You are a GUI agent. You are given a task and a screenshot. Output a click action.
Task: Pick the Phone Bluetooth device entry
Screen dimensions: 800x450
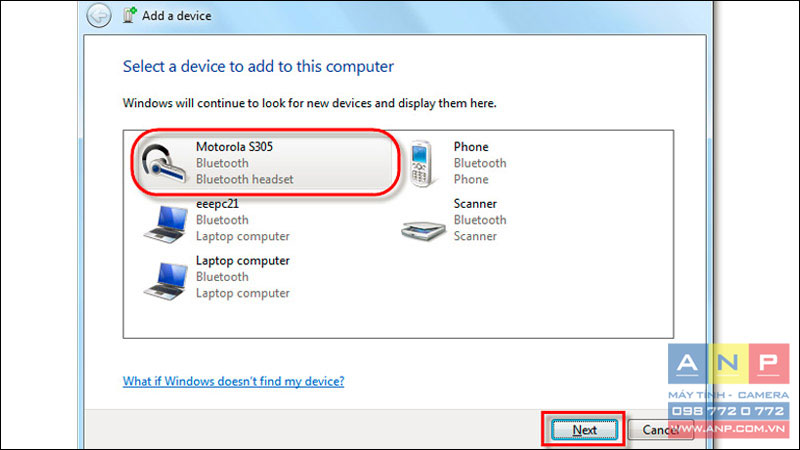coord(459,163)
